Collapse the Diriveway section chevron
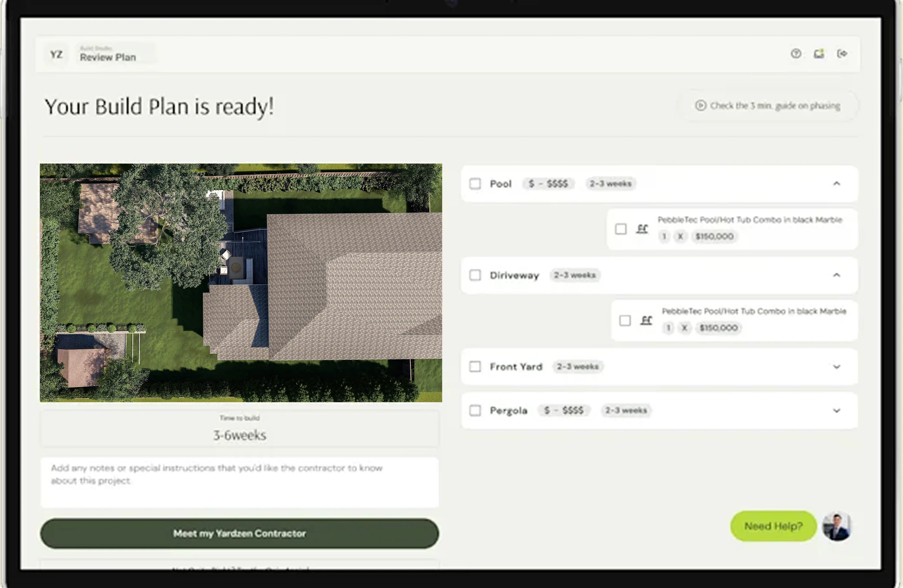The image size is (903, 588). (x=837, y=275)
